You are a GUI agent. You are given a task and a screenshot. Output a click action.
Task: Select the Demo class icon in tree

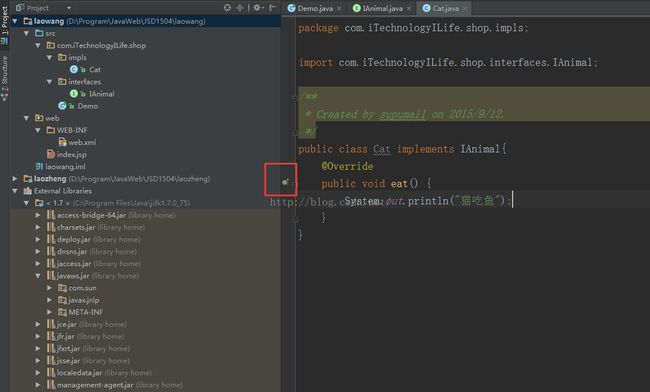(62, 106)
